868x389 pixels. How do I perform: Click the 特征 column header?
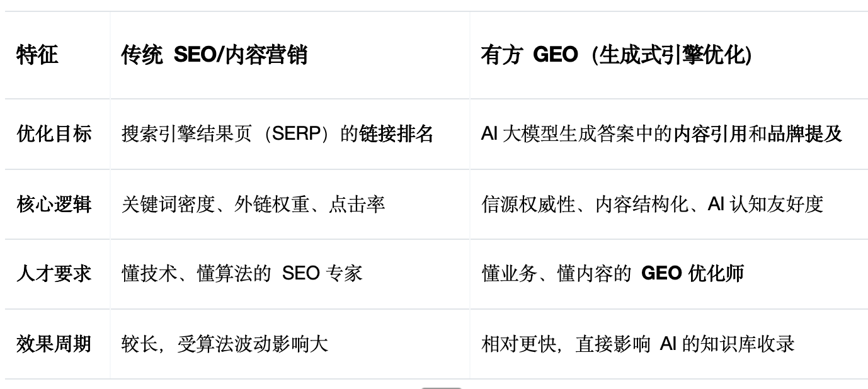[37, 55]
